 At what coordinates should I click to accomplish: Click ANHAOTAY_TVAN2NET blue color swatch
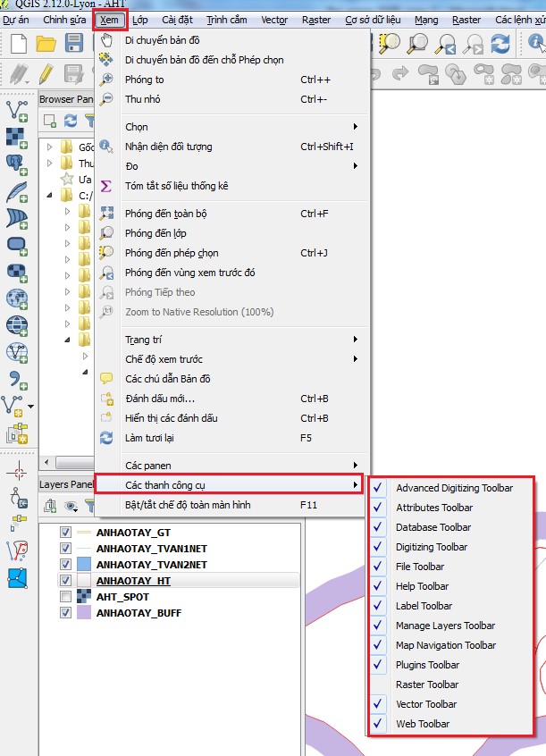tap(84, 564)
